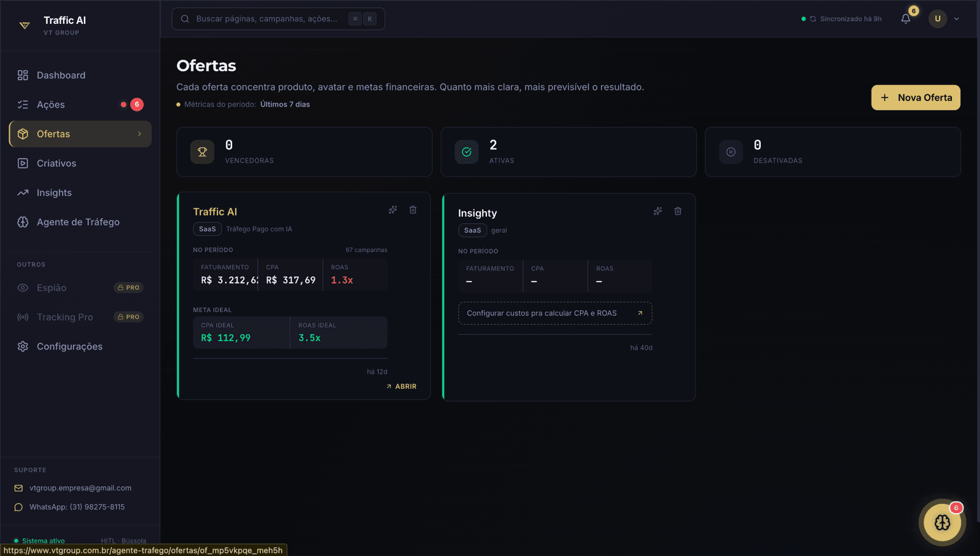Click the WhatsApp support number
Image resolution: width=980 pixels, height=556 pixels.
[77, 507]
